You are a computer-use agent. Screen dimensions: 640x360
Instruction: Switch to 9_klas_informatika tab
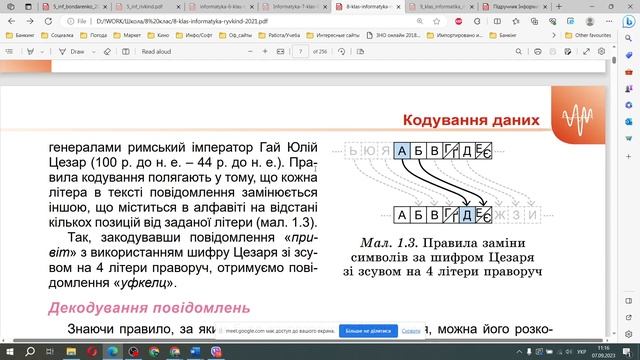point(442,7)
